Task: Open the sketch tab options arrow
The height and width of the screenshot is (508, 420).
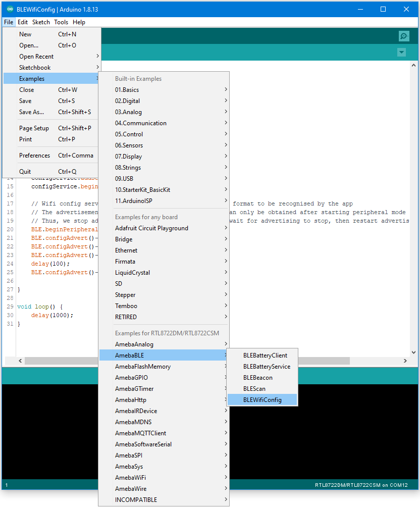Action: 401,52
